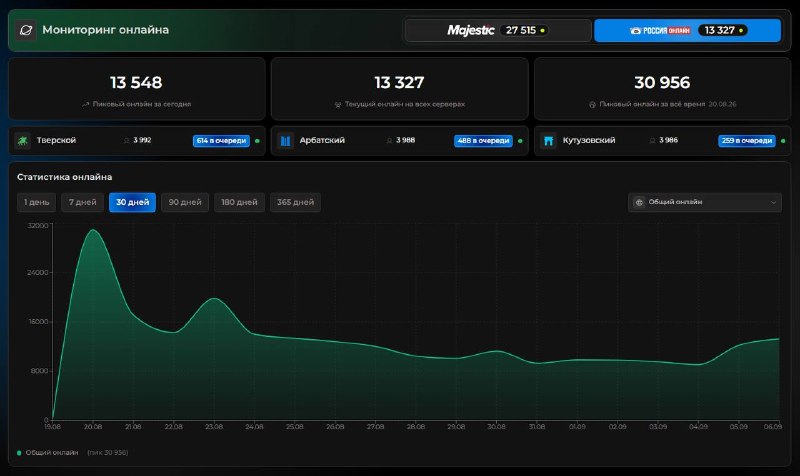The height and width of the screenshot is (476, 800).
Task: Click the 614 в очереди badge
Action: 221,141
